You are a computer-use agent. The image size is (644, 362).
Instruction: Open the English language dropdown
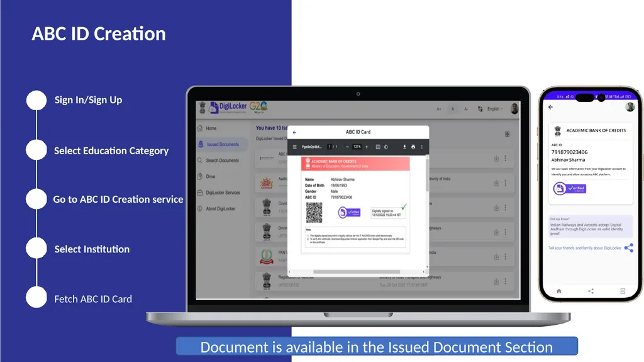[495, 109]
